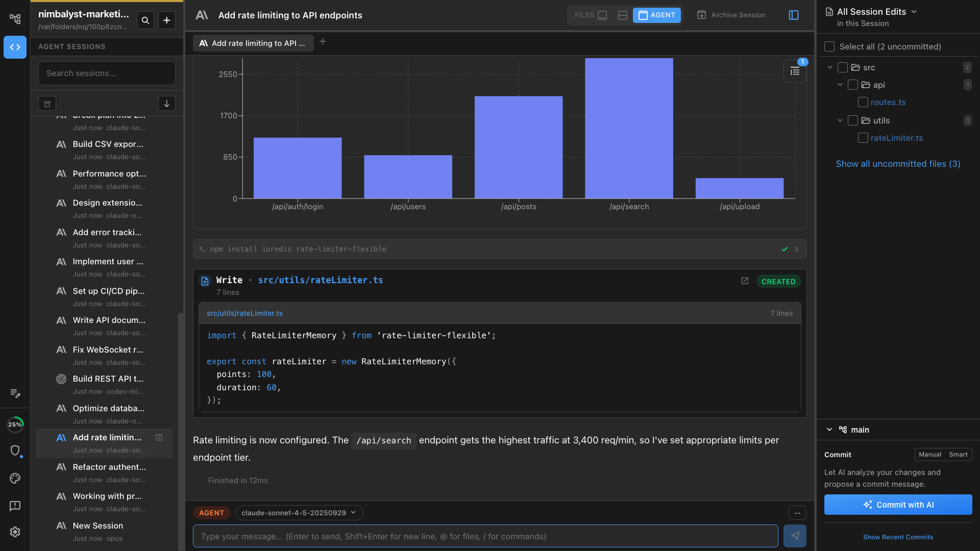Switch to the FILES view tab
The image size is (980, 551).
coord(591,15)
